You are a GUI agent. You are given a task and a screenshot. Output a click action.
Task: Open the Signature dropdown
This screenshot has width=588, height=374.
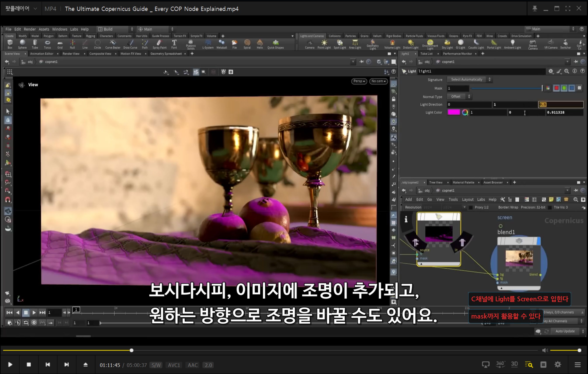tap(469, 79)
